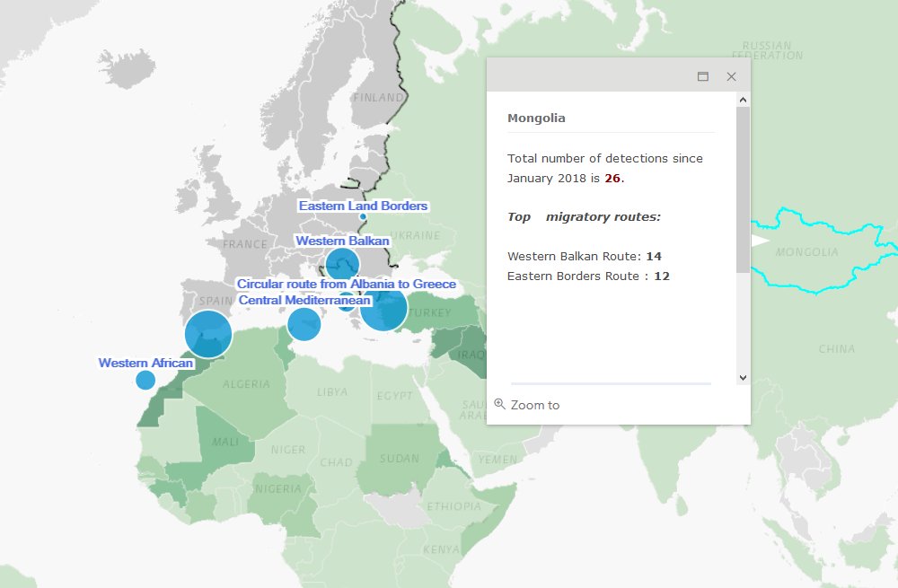
Task: Click the Russian Federation on the map
Action: (768, 50)
